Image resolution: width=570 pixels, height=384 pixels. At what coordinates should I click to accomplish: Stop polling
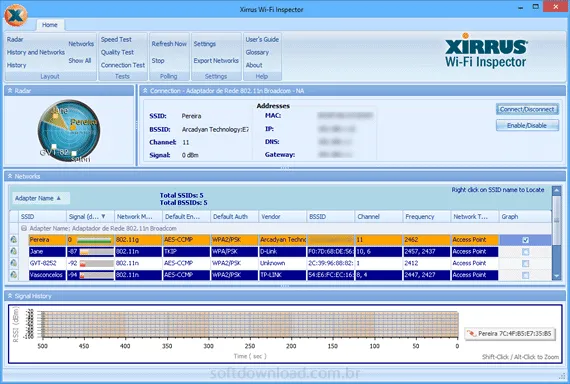click(158, 61)
